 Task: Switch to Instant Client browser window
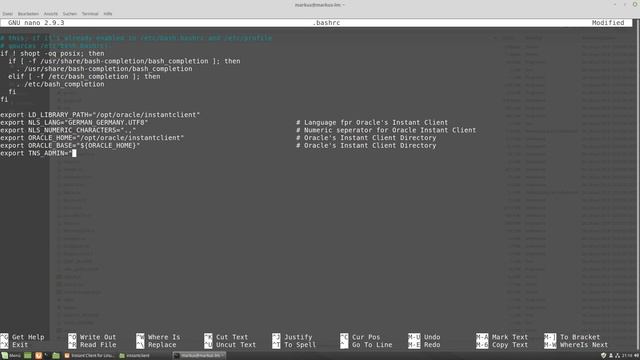(89, 356)
